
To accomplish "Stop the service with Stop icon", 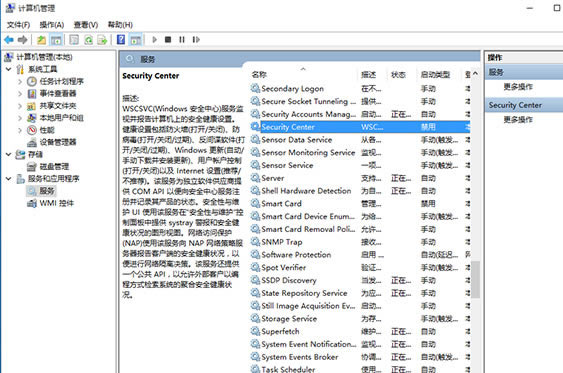I will pos(168,39).
